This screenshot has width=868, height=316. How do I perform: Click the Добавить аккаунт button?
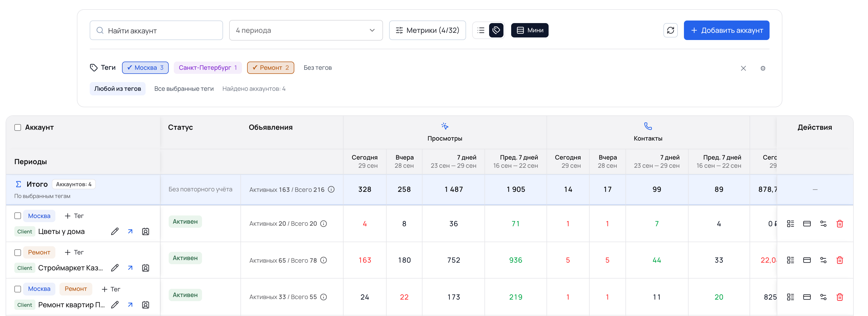[x=726, y=30]
